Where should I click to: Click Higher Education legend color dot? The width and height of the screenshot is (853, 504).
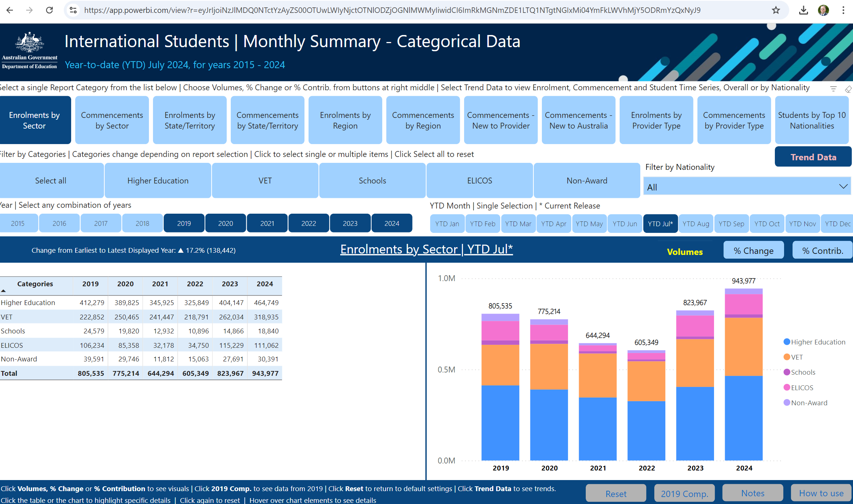click(787, 342)
